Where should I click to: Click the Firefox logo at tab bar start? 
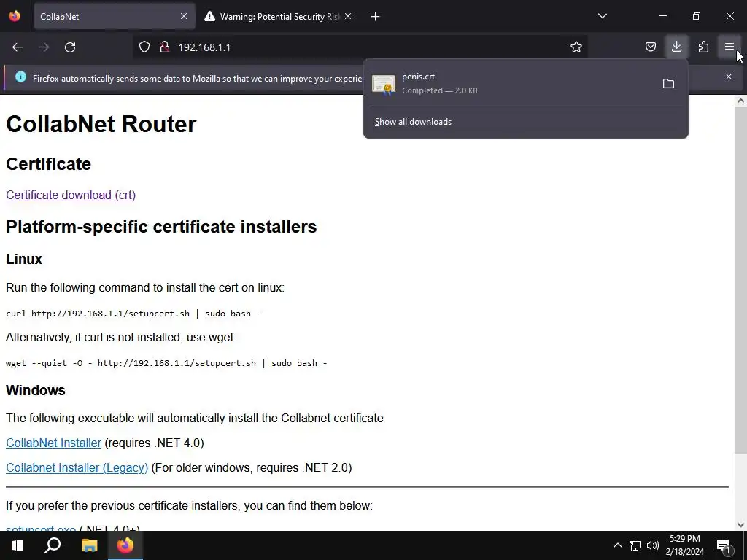(15, 16)
